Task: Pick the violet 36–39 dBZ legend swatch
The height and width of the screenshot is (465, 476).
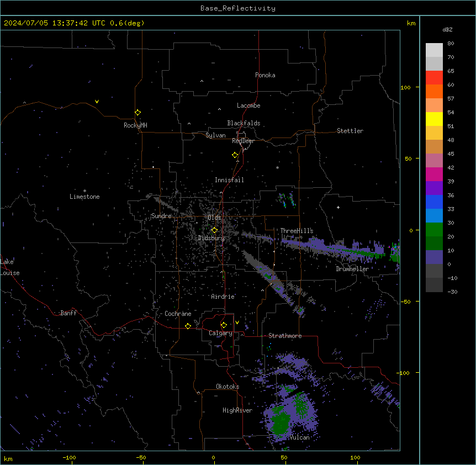Action: 434,188
